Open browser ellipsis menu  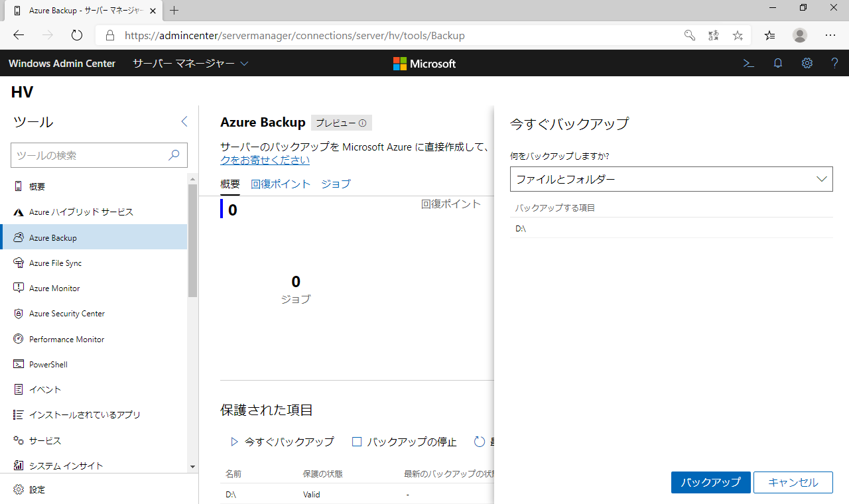pyautogui.click(x=830, y=35)
